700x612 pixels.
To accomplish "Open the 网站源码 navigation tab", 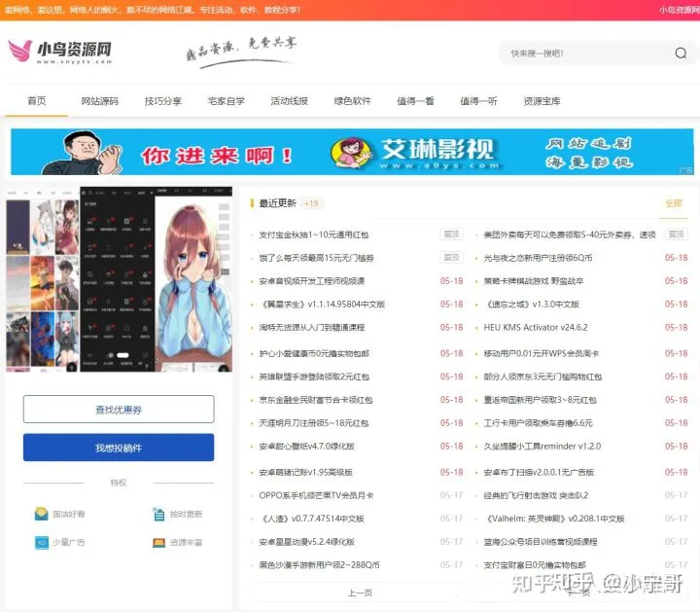I will point(99,101).
